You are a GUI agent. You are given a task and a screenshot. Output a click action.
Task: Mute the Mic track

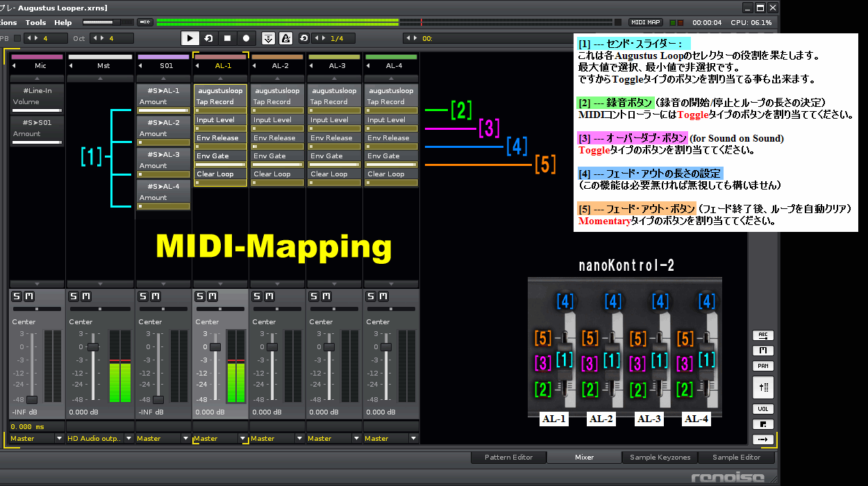(x=28, y=296)
